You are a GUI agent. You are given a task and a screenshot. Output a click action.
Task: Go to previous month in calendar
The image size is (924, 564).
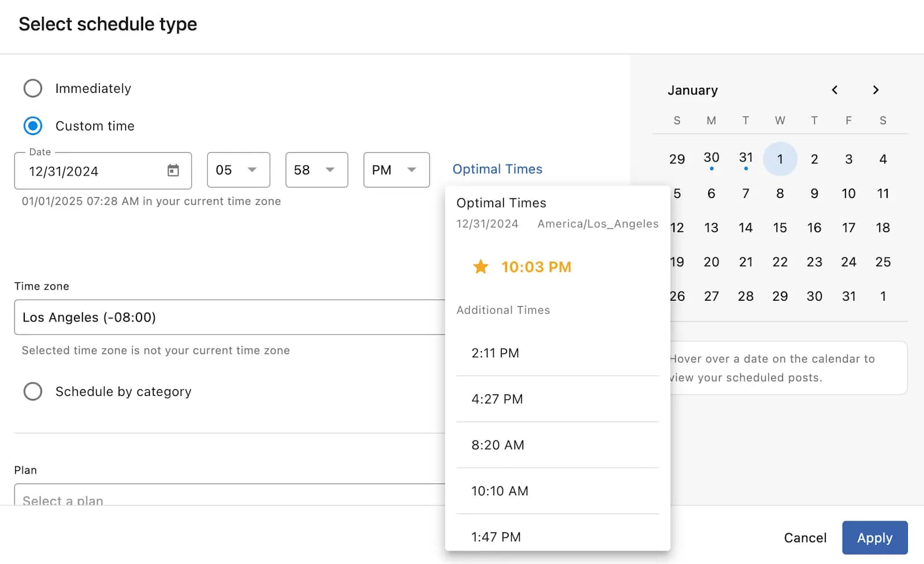[x=834, y=90]
